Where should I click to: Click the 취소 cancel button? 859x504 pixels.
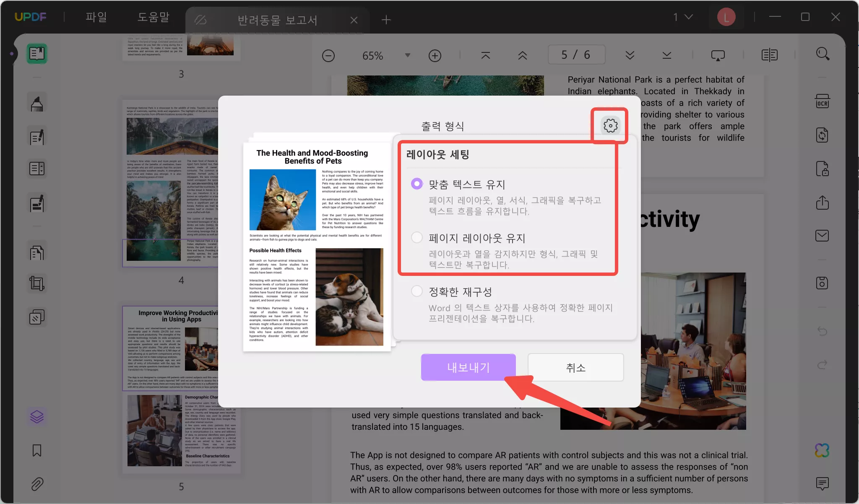pyautogui.click(x=575, y=367)
